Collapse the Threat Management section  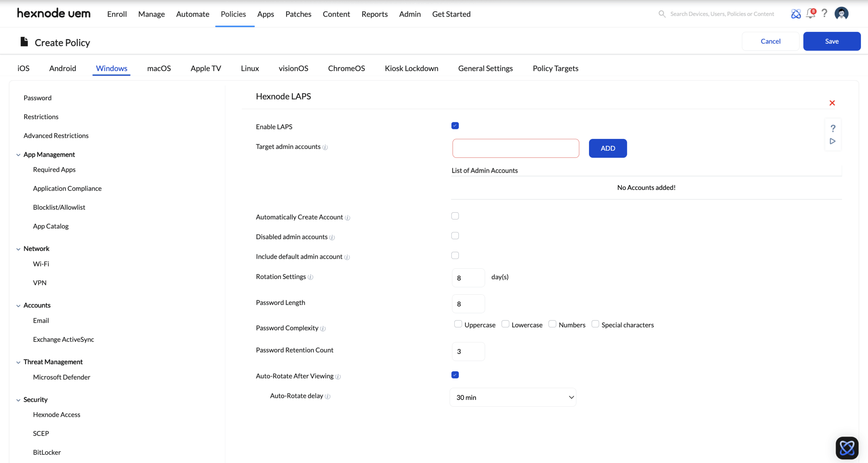click(x=18, y=362)
